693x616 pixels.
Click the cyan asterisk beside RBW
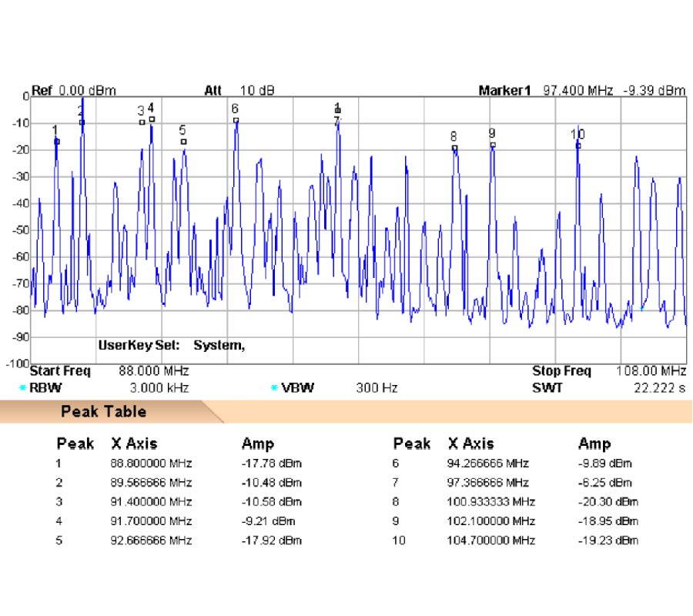22,388
